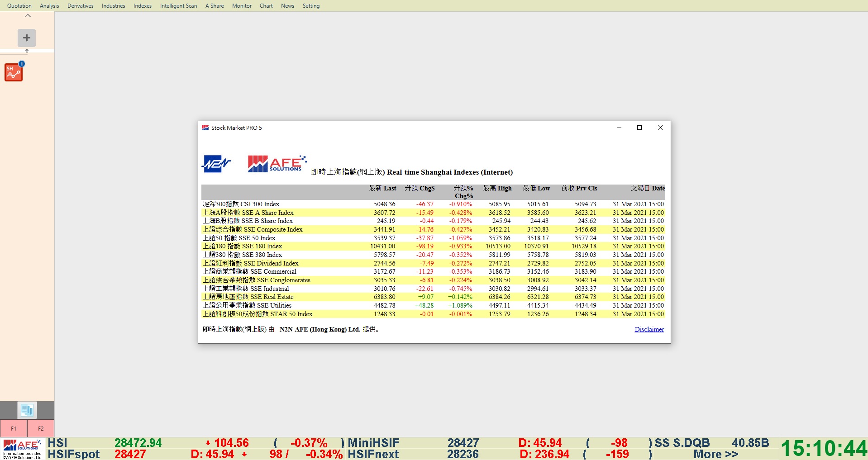Click the 15:10:44 clock display
The height and width of the screenshot is (460, 868).
pyautogui.click(x=824, y=448)
